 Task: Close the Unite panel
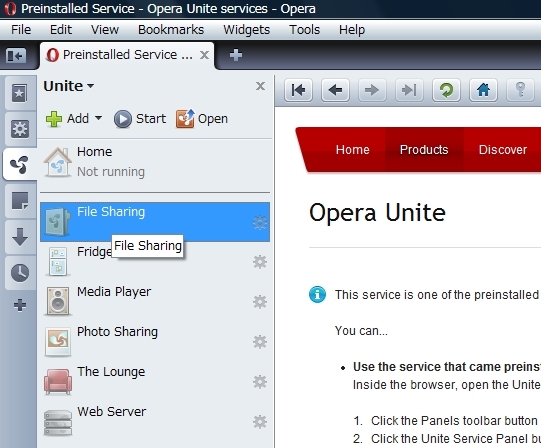(x=260, y=86)
